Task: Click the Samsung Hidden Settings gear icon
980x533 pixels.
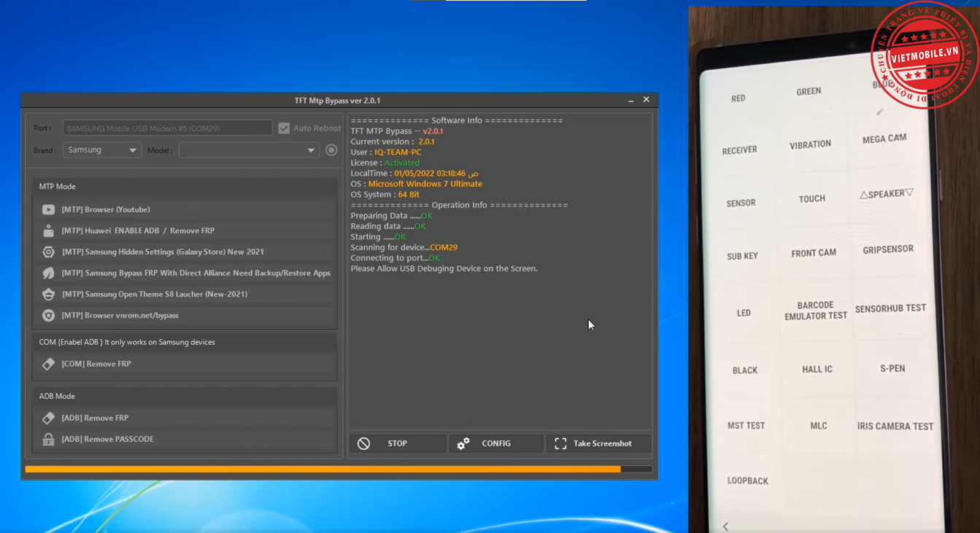Action: click(x=48, y=252)
